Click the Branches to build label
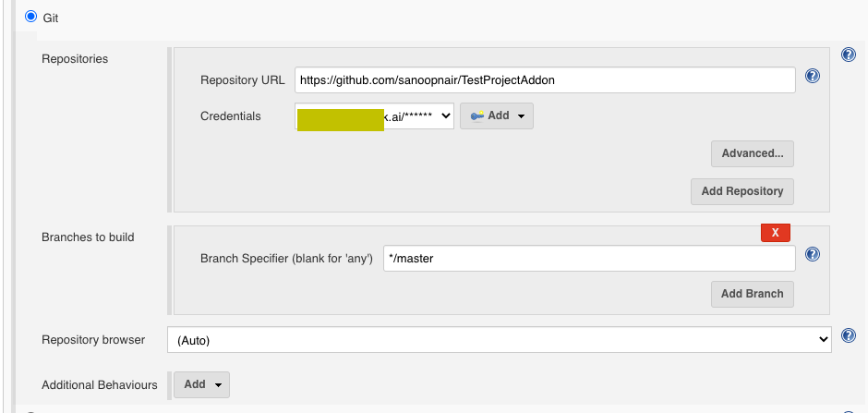Image resolution: width=868 pixels, height=413 pixels. tap(88, 237)
